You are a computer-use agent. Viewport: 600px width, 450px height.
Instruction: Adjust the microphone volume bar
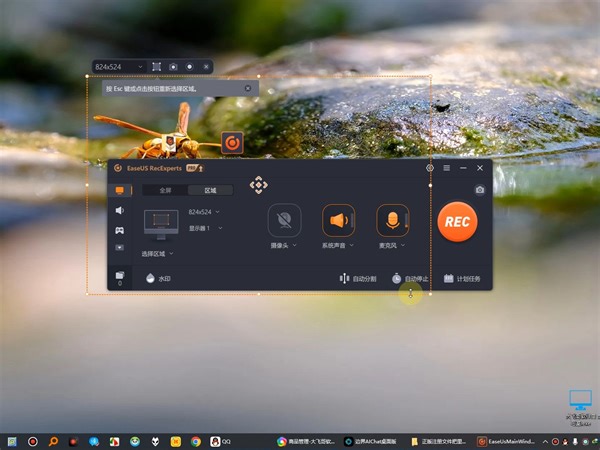click(x=406, y=221)
